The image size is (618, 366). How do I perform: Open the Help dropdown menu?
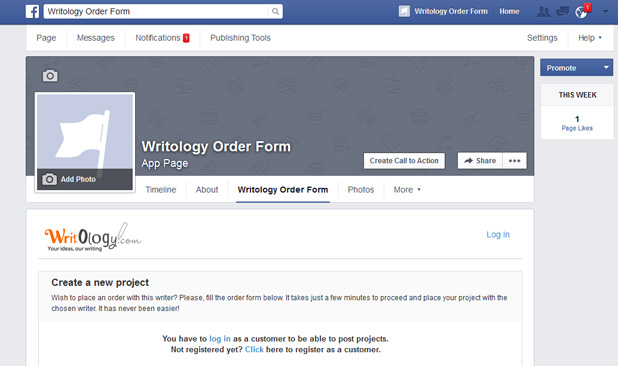tap(590, 38)
